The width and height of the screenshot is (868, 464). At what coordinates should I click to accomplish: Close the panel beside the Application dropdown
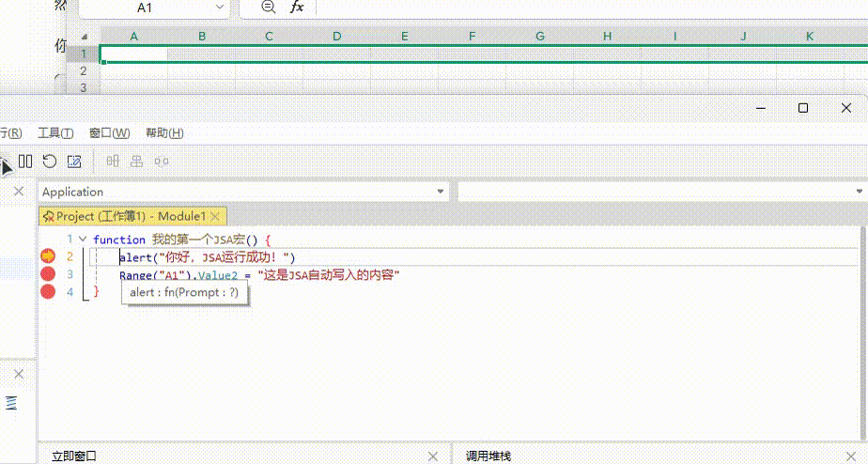point(19,191)
